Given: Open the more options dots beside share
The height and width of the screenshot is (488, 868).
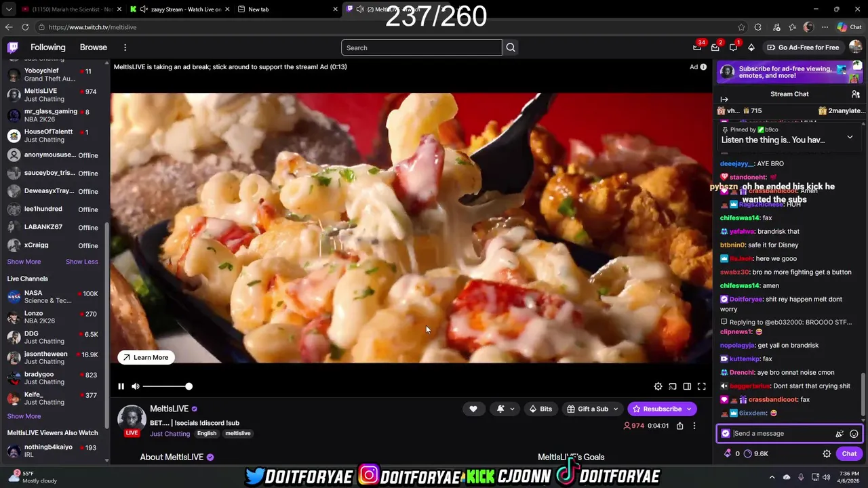Looking at the screenshot, I should tap(694, 426).
